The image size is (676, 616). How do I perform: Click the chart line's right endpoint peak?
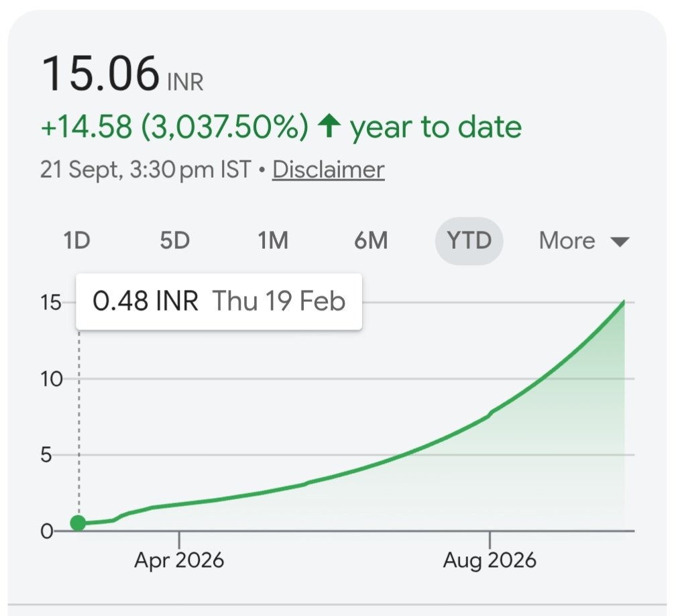[624, 301]
